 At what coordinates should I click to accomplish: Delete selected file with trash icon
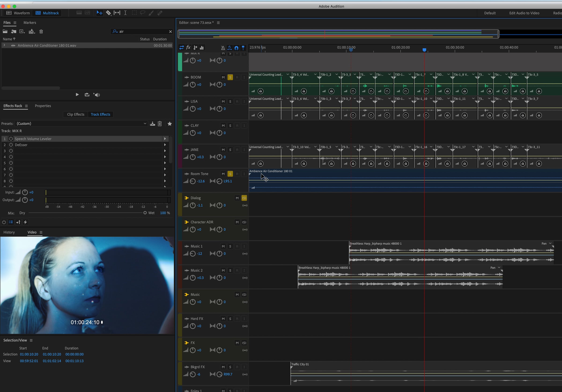coord(41,31)
